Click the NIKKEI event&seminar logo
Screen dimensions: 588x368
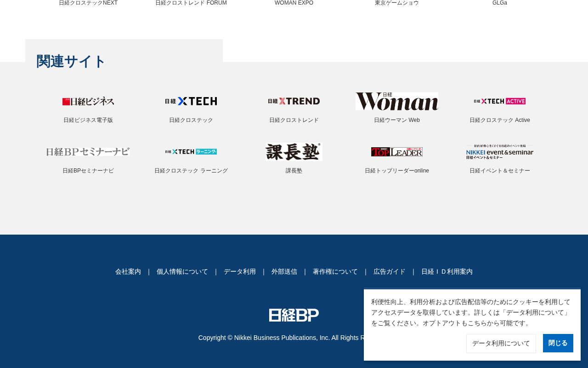500,152
